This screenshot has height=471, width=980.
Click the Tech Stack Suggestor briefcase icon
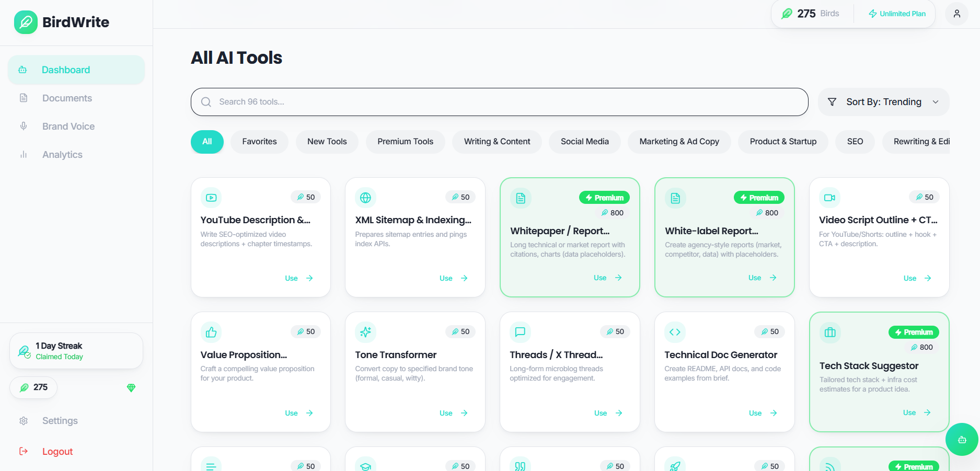(x=830, y=332)
